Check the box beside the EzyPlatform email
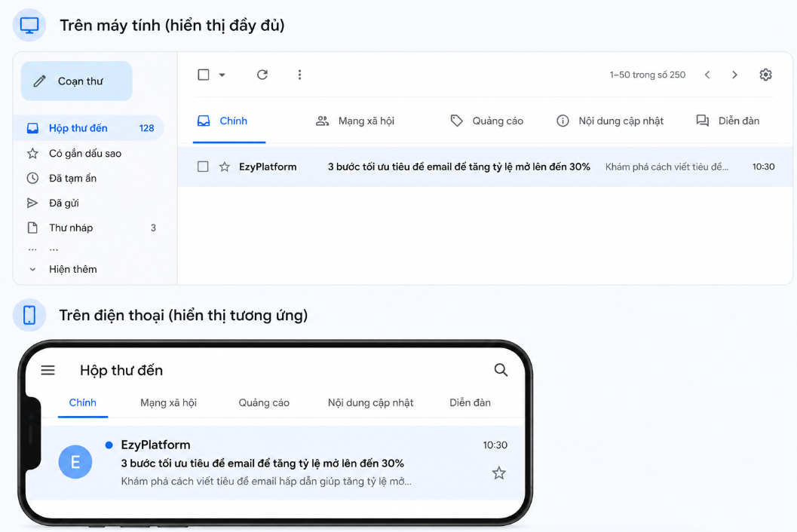This screenshot has width=797, height=532. pos(203,167)
